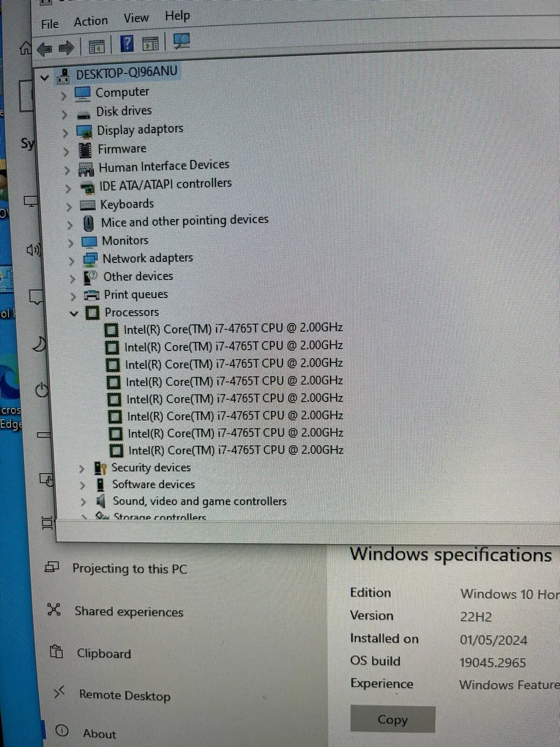This screenshot has width=560, height=747.
Task: Click the Forward arrow in Device Manager toolbar
Action: tap(65, 47)
